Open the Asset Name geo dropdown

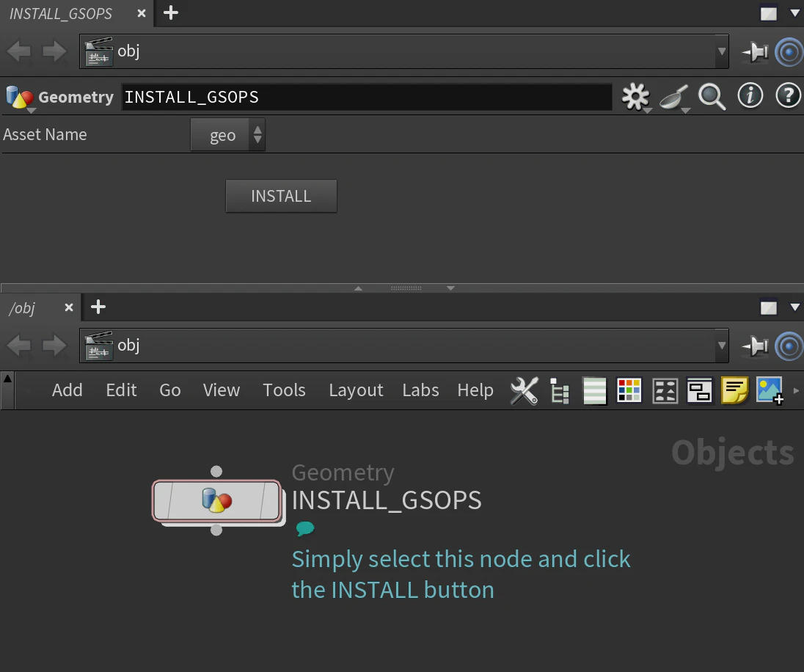pos(227,135)
